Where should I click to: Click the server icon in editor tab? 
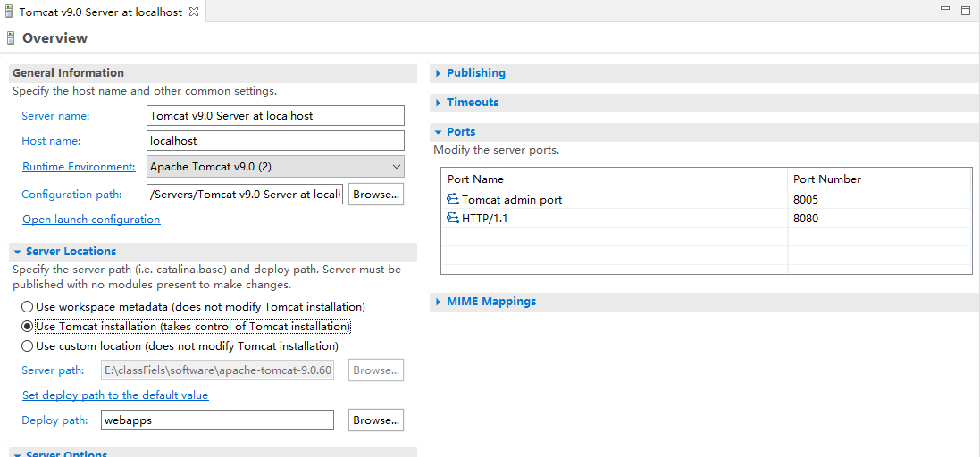9,12
